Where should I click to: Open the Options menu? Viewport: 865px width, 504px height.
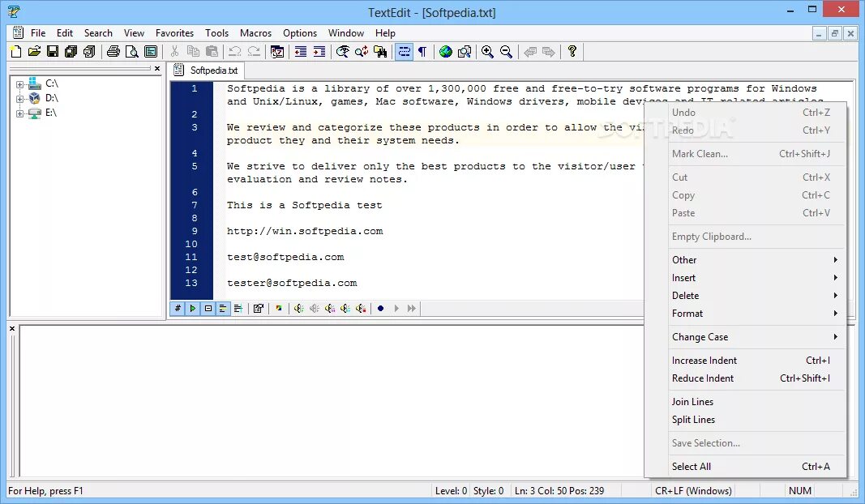pos(300,33)
